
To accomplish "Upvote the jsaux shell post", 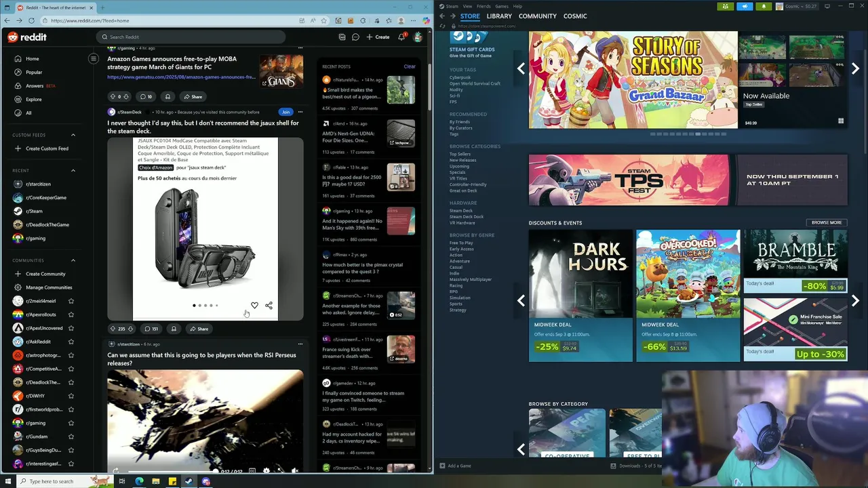I will [x=113, y=329].
